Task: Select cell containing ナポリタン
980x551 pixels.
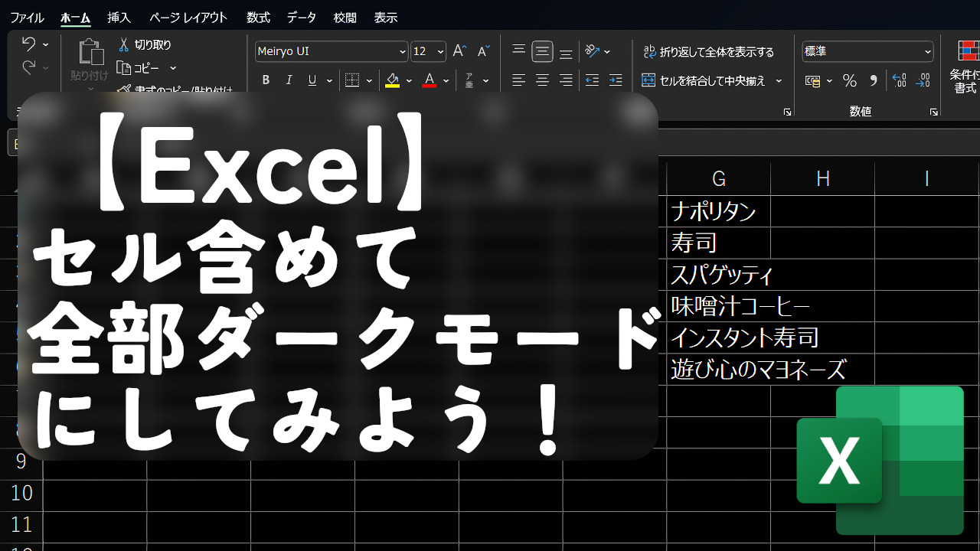Action: coord(718,211)
